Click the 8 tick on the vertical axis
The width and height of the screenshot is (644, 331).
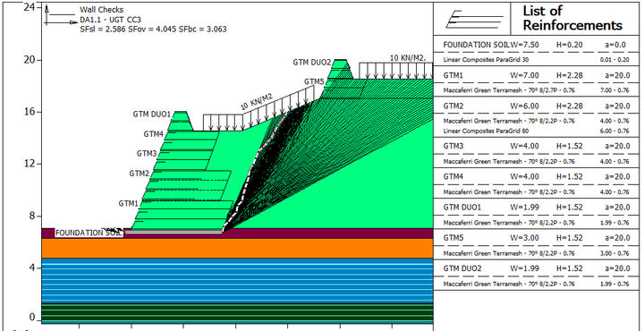(x=32, y=216)
